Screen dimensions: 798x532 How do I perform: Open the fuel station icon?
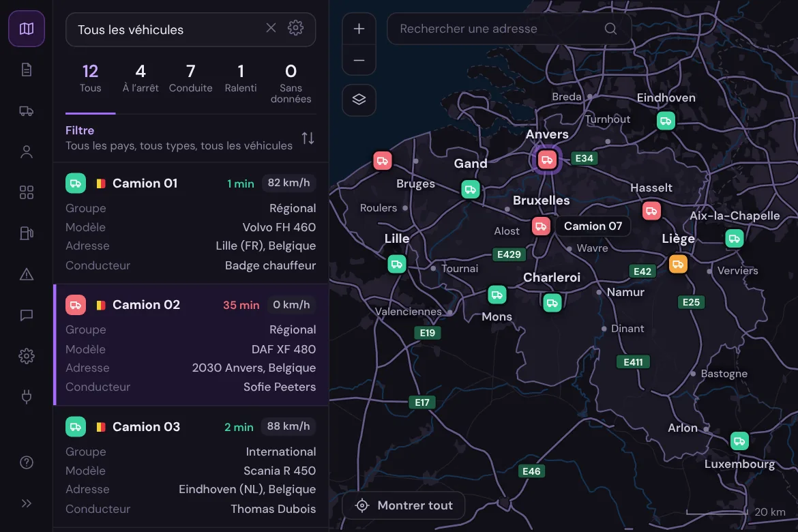(x=27, y=233)
